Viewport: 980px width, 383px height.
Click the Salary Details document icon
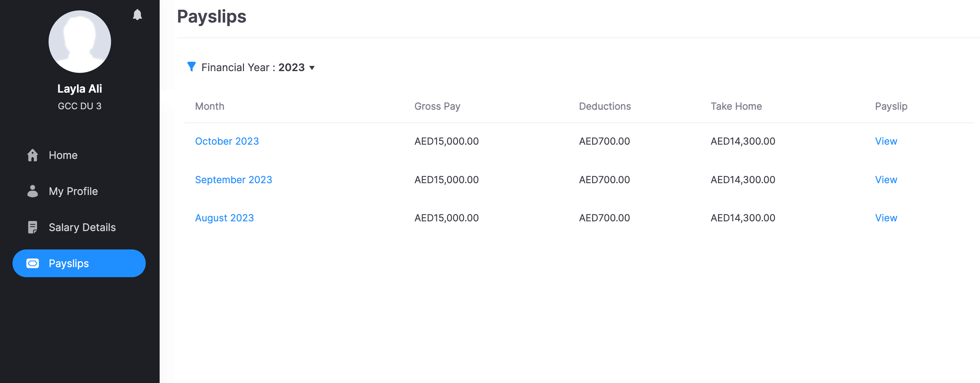(33, 227)
